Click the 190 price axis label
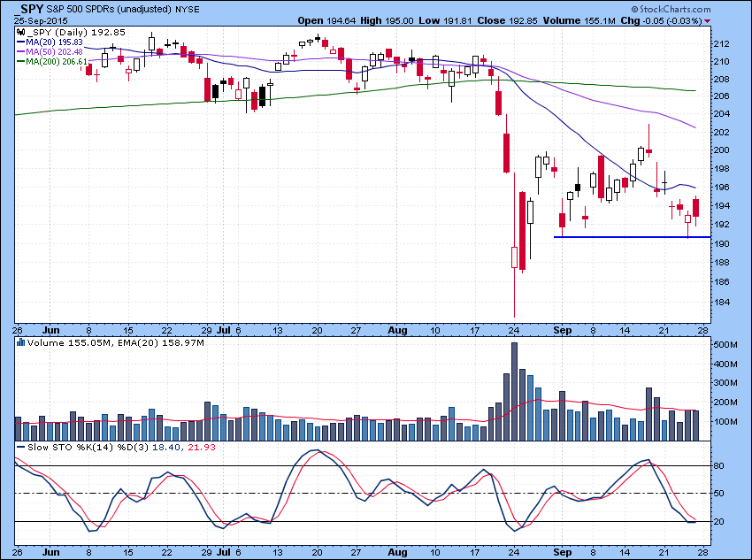 pyautogui.click(x=722, y=243)
